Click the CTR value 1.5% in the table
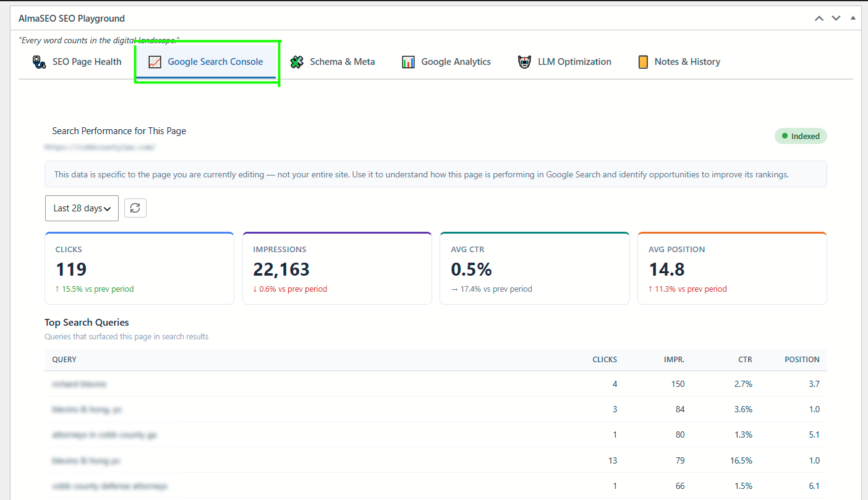868x500 pixels. (x=743, y=486)
